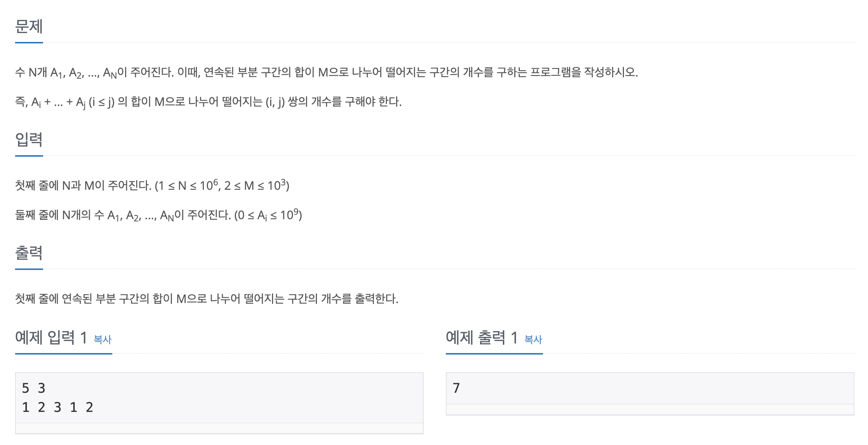Click the line starting 둘째 줄에 N개의 수
Image resolution: width=868 pixels, height=445 pixels.
tap(158, 215)
